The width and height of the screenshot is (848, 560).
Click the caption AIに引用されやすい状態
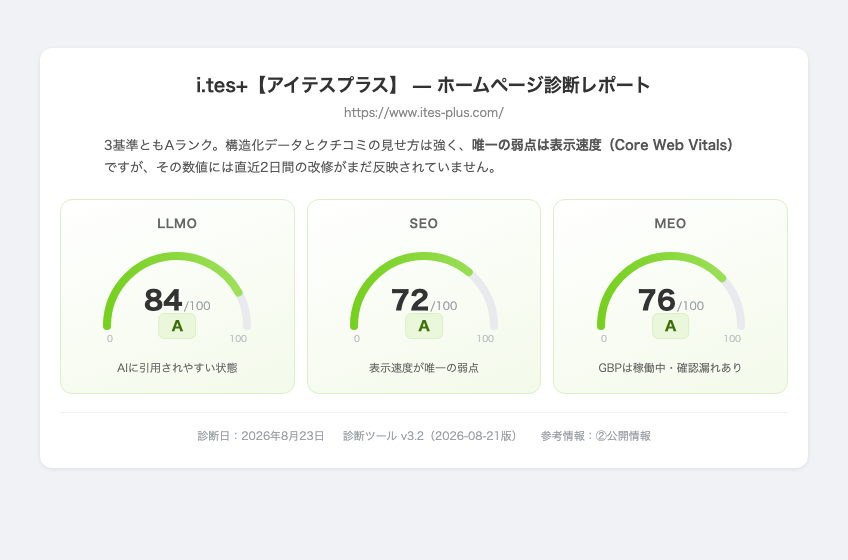click(177, 368)
